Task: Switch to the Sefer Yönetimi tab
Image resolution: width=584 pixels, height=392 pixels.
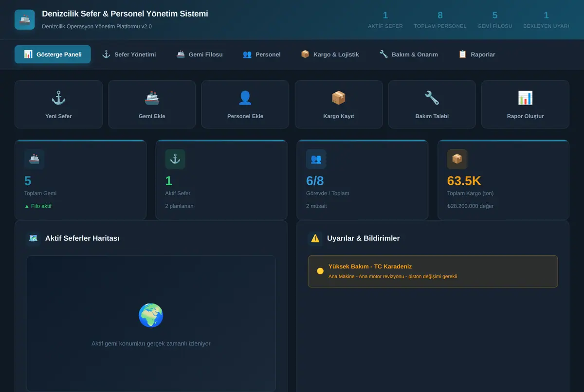Action: [x=129, y=54]
